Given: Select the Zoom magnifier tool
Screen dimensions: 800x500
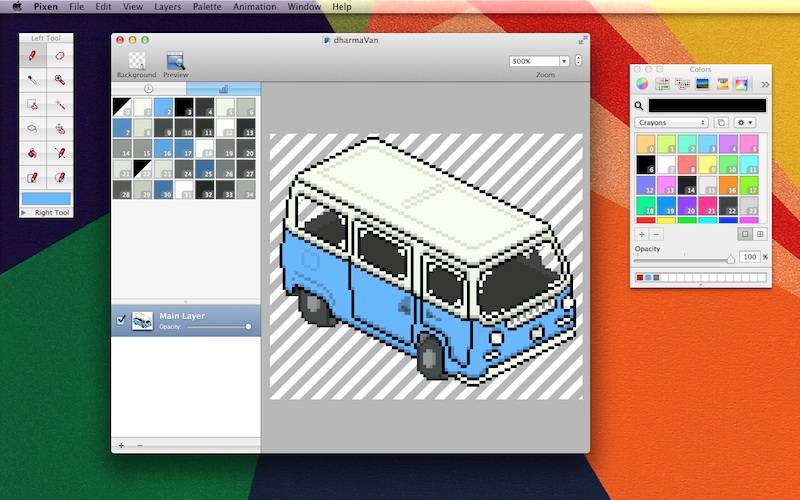Looking at the screenshot, I should coord(60,80).
